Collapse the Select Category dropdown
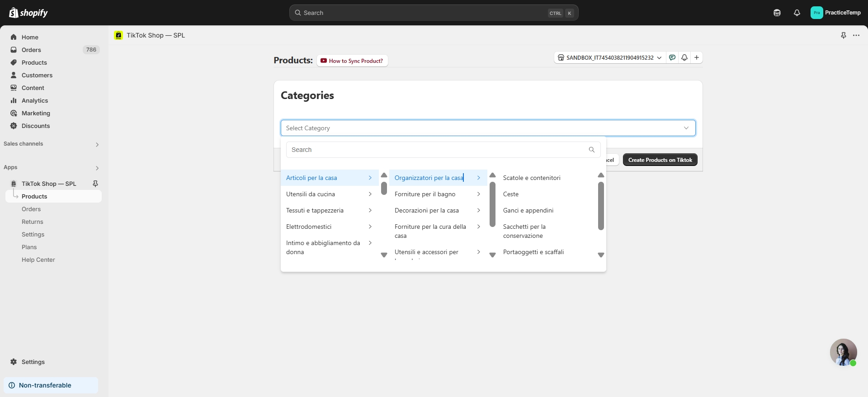This screenshot has width=868, height=397. click(686, 128)
